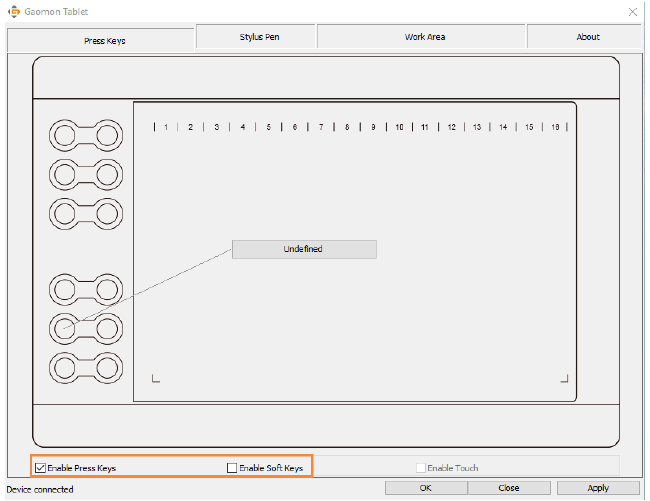Select soft key 16
The image size is (650, 501).
[555, 127]
